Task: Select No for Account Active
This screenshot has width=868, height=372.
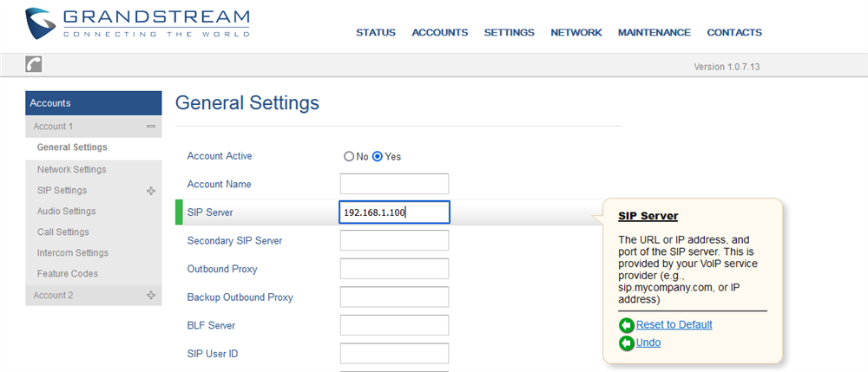Action: point(349,157)
